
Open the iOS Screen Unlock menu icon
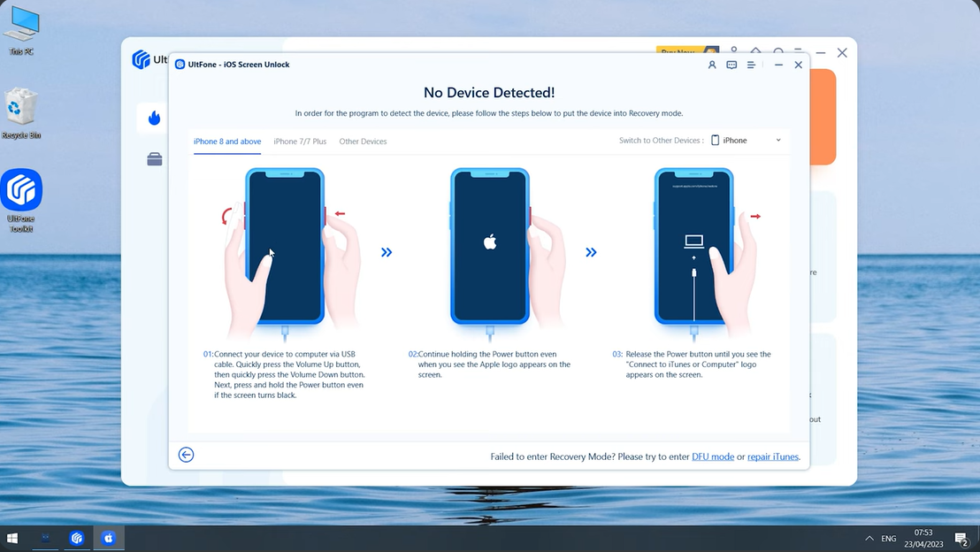tap(751, 65)
